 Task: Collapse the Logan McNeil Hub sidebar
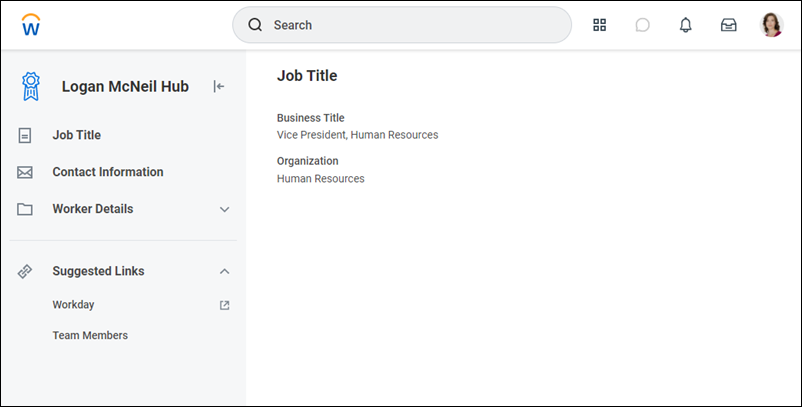pos(219,86)
